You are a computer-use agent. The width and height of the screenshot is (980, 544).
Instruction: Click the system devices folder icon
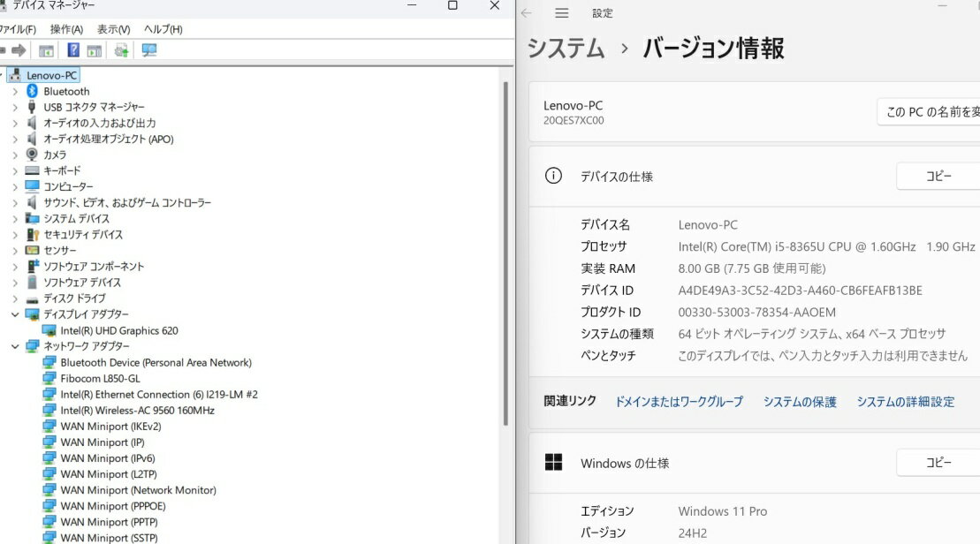32,218
